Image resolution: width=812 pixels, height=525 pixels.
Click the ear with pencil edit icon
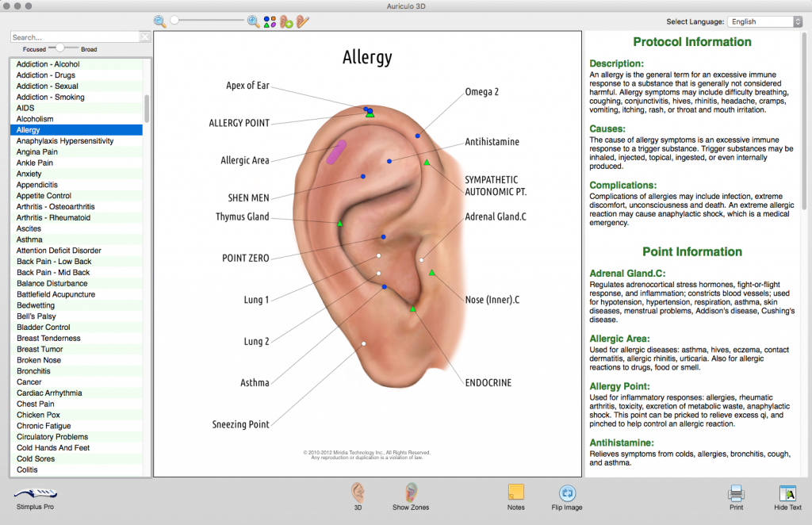pyautogui.click(x=303, y=21)
